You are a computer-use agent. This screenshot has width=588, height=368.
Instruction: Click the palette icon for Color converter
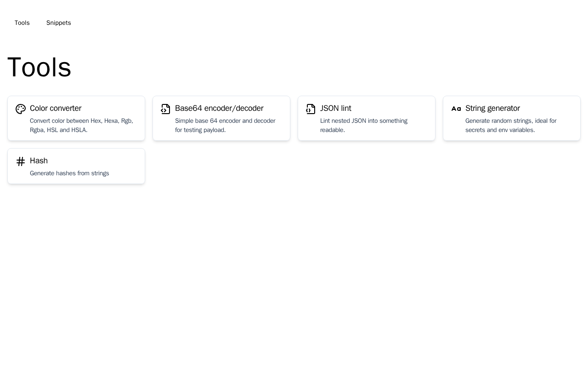21,109
